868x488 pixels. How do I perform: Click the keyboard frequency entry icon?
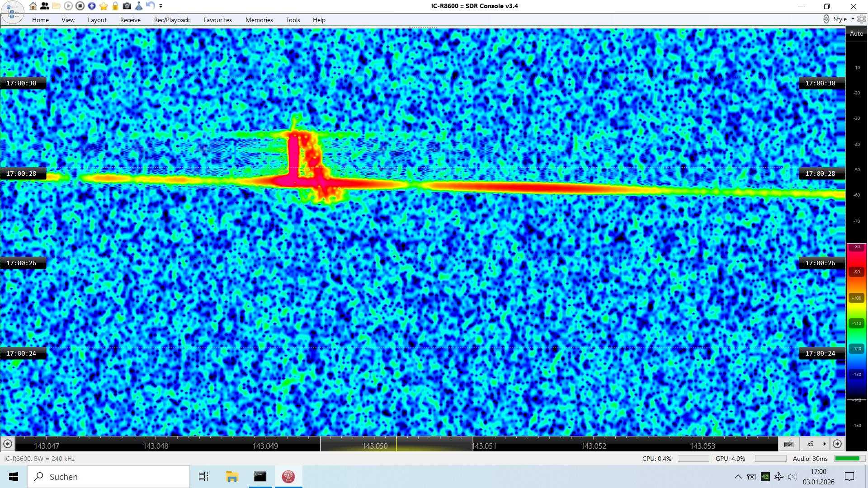(789, 444)
